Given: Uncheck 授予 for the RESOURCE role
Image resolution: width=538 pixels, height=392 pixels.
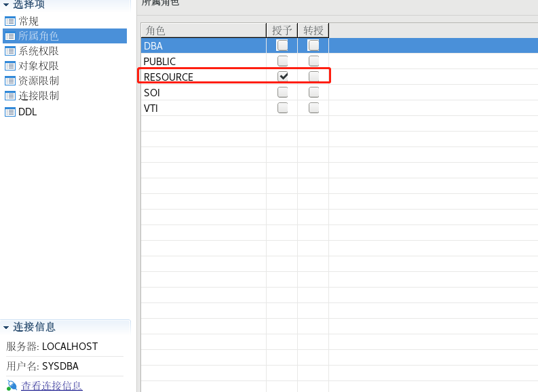Looking at the screenshot, I should click(x=283, y=76).
